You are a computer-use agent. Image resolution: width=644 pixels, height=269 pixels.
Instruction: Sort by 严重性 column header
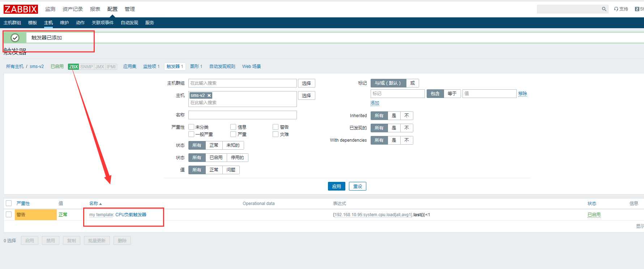23,204
